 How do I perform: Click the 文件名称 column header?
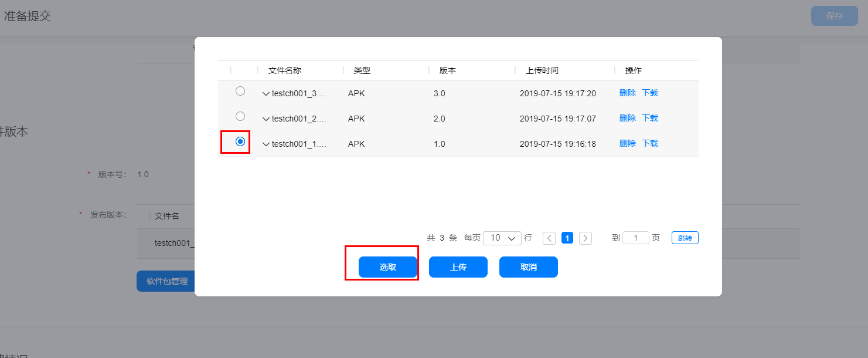[285, 70]
